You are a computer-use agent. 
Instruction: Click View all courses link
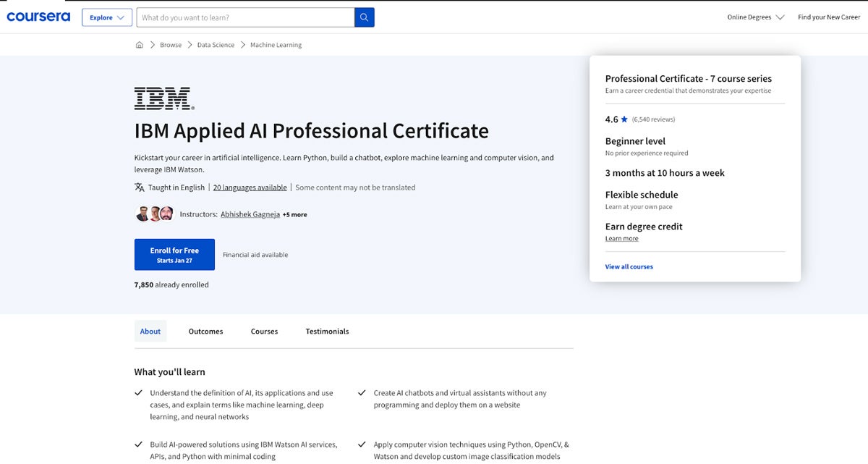click(x=629, y=267)
